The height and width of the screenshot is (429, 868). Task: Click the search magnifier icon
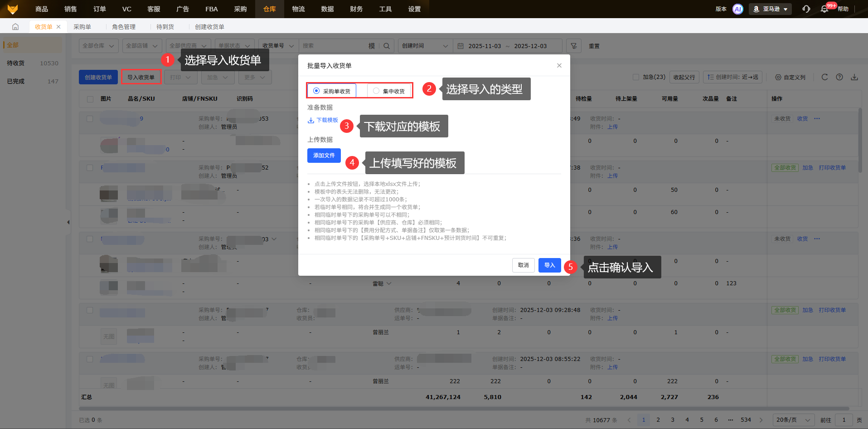point(387,46)
